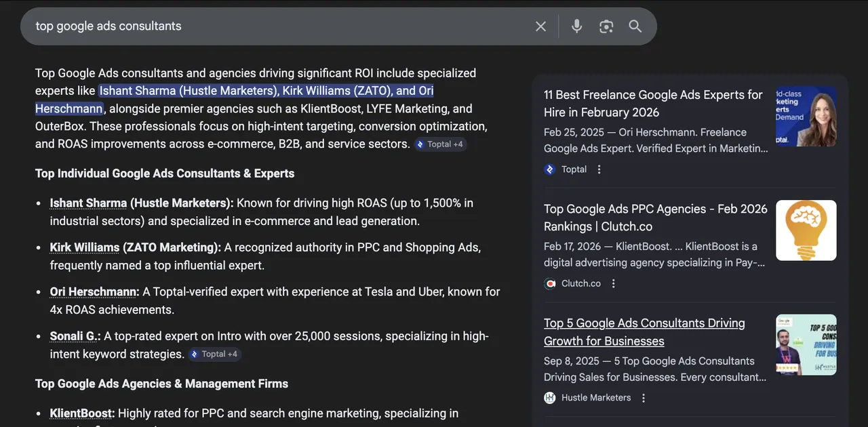This screenshot has width=868, height=427.
Task: Open Google Lens image search icon
Action: pyautogui.click(x=606, y=26)
